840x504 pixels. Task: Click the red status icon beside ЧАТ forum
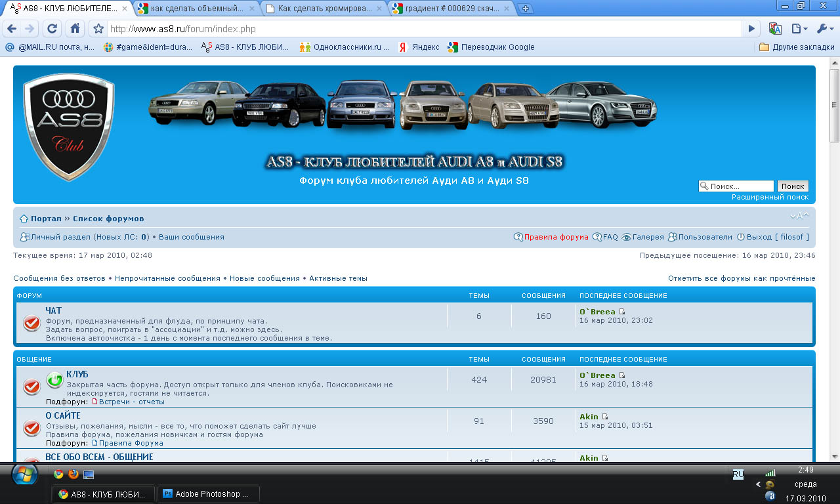tap(31, 323)
